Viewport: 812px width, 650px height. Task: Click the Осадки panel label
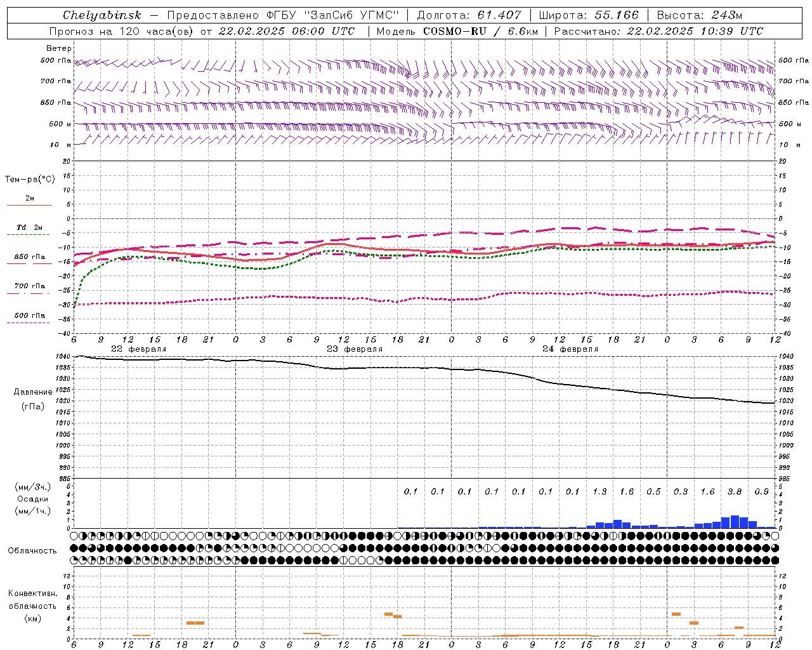point(33,499)
